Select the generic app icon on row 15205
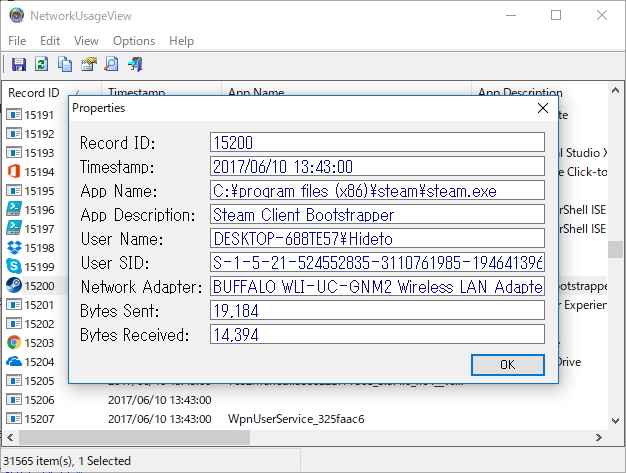Image resolution: width=626 pixels, height=473 pixels. pyautogui.click(x=14, y=381)
